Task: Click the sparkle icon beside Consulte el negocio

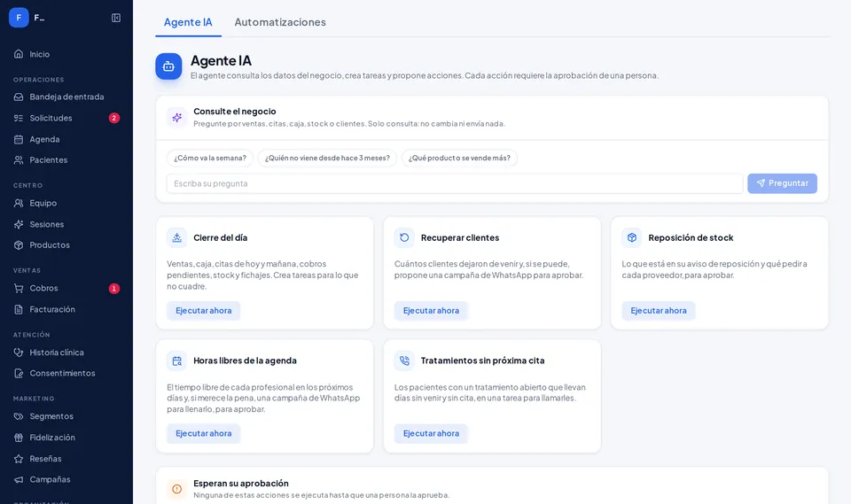Action: click(177, 117)
